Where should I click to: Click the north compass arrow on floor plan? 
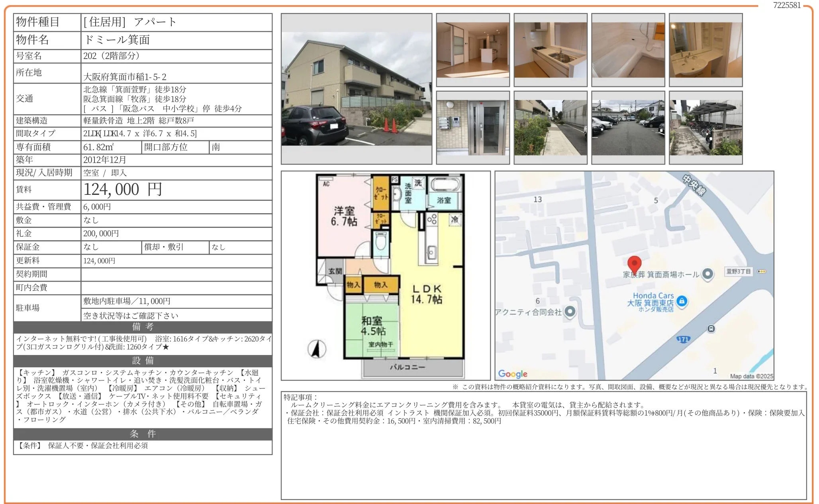pos(317,349)
